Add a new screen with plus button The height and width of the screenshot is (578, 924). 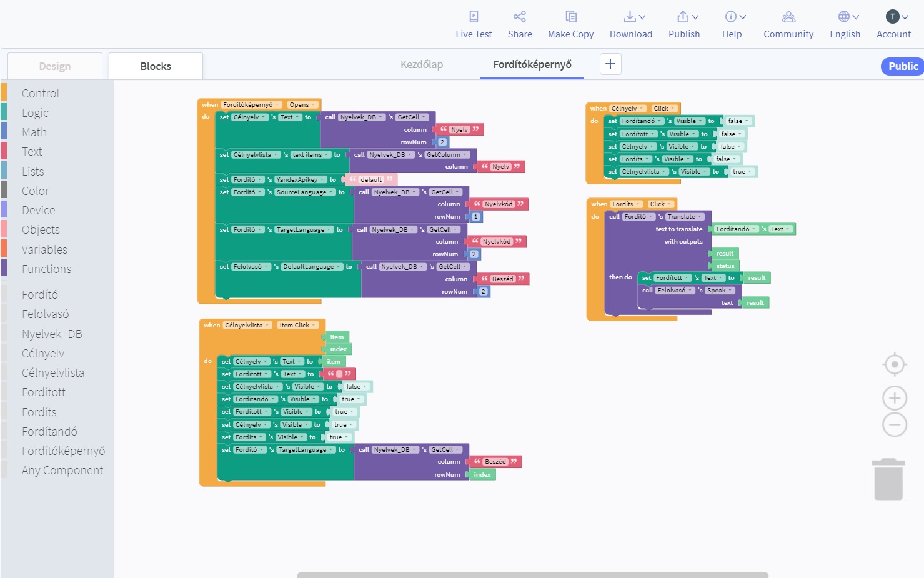(610, 64)
